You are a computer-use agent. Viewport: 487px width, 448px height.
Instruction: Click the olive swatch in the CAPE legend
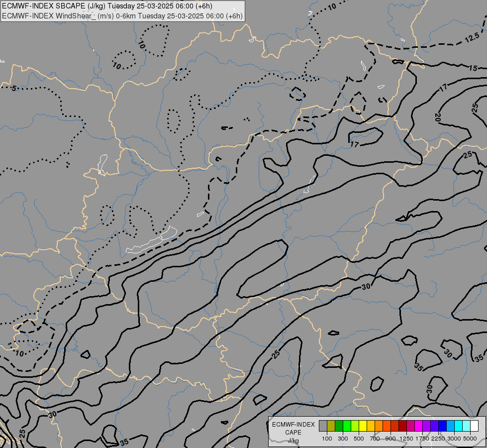coord(331,426)
